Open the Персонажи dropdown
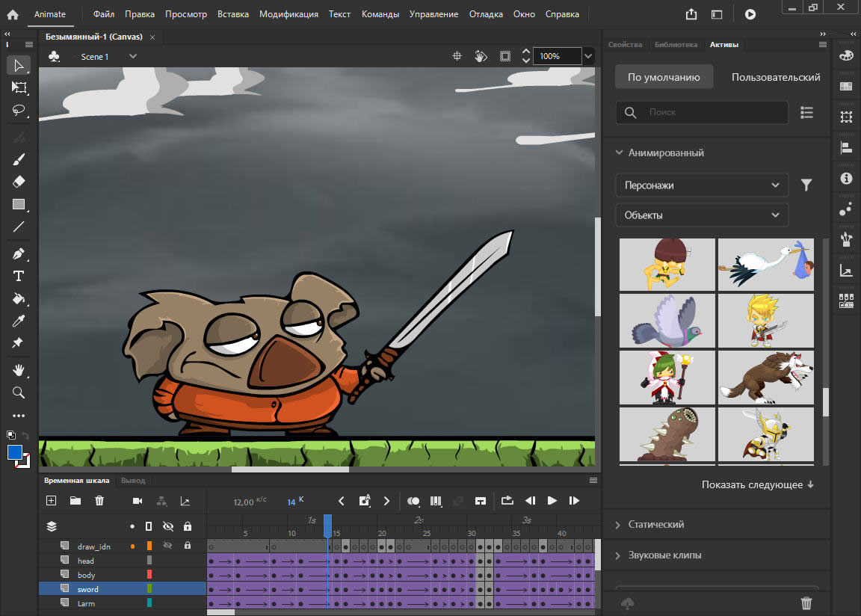The image size is (861, 616). (x=701, y=185)
